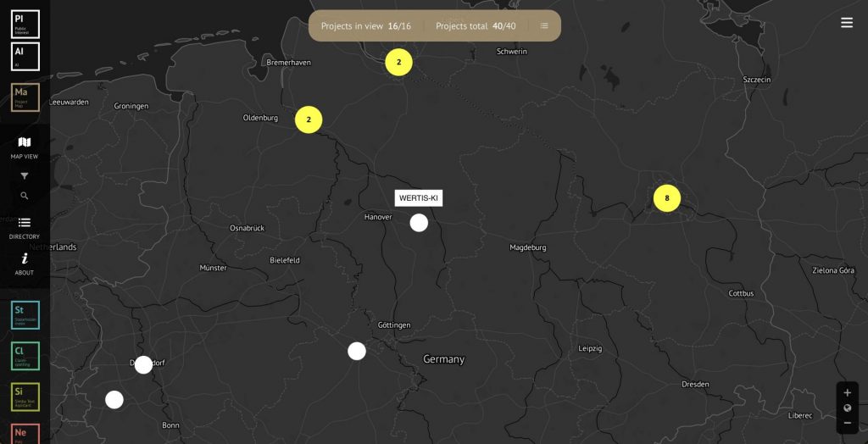The height and width of the screenshot is (444, 868).
Task: Zoom out with the minus button
Action: point(847,423)
